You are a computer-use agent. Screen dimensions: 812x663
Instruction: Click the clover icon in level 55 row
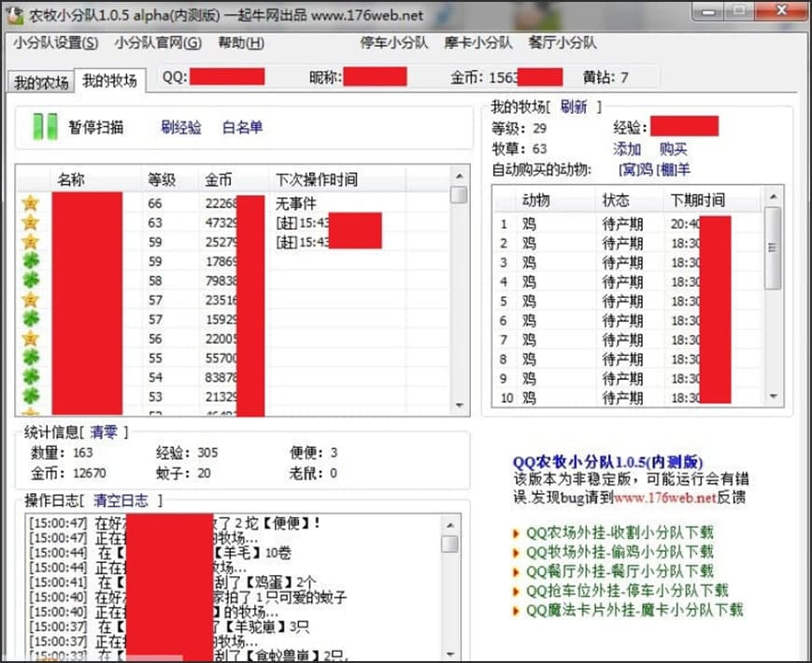point(31,359)
